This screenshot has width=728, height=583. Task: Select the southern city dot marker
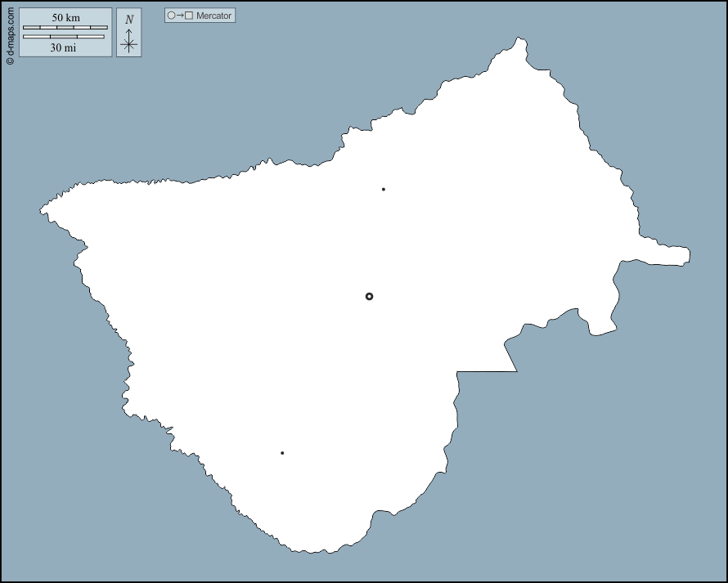click(x=282, y=453)
